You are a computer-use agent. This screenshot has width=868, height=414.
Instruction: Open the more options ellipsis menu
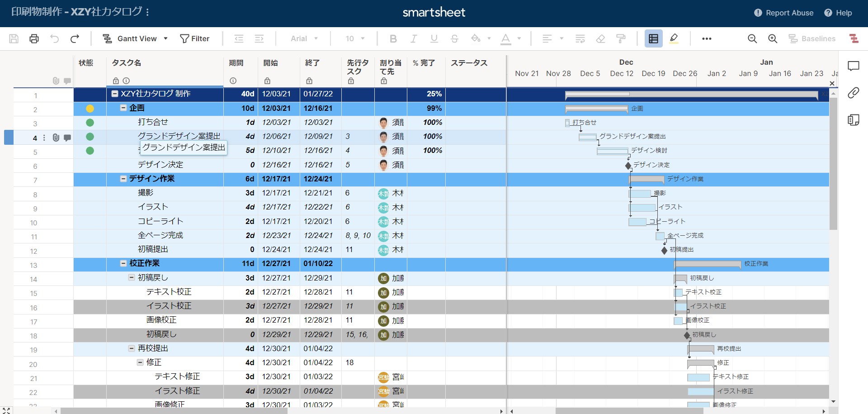click(x=707, y=39)
